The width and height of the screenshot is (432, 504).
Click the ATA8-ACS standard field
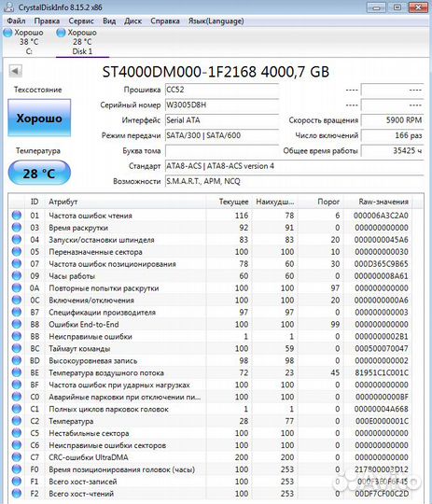(x=294, y=166)
